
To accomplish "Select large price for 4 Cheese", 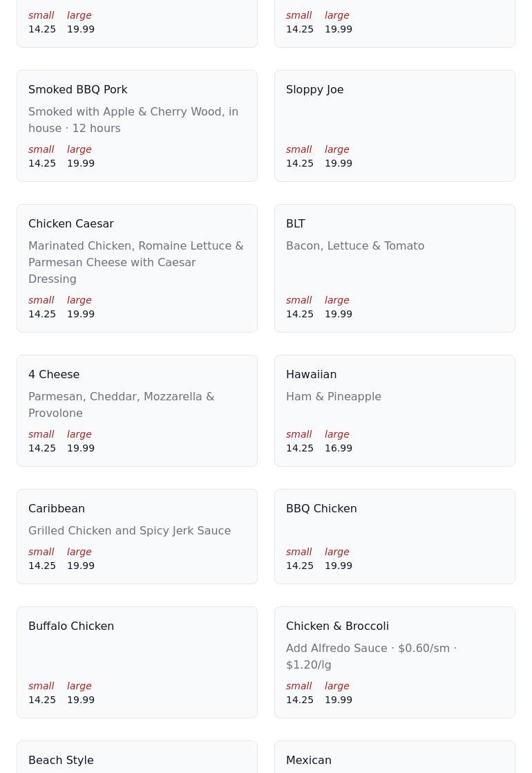I will (81, 448).
